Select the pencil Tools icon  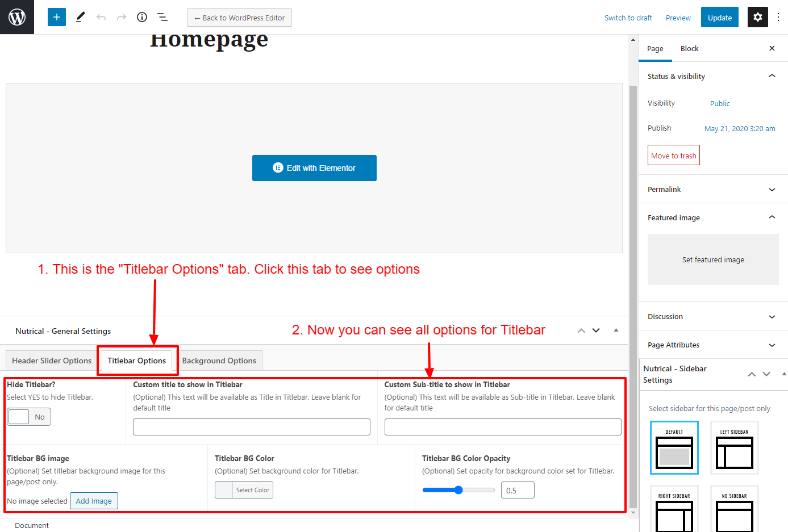80,17
